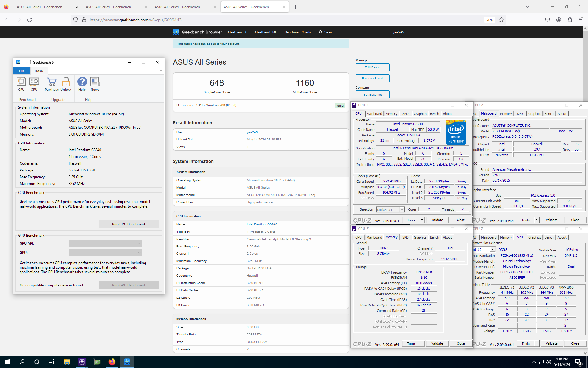Open the Windows Start menu

(7, 362)
